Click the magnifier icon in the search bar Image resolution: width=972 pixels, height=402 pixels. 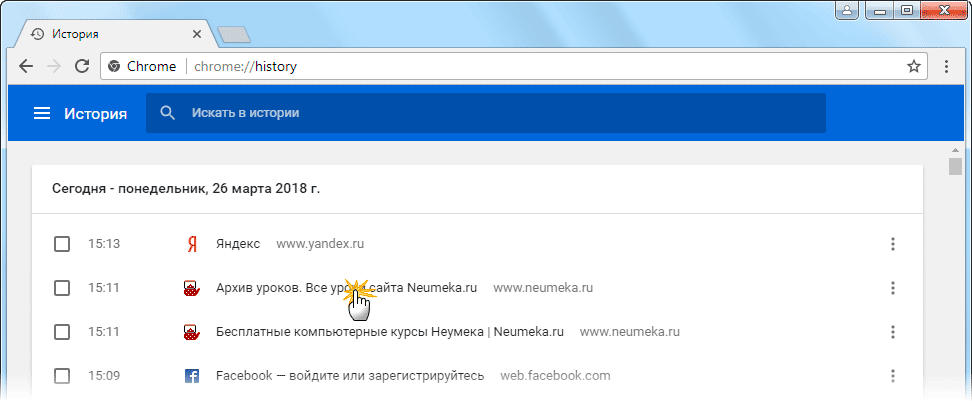click(168, 114)
